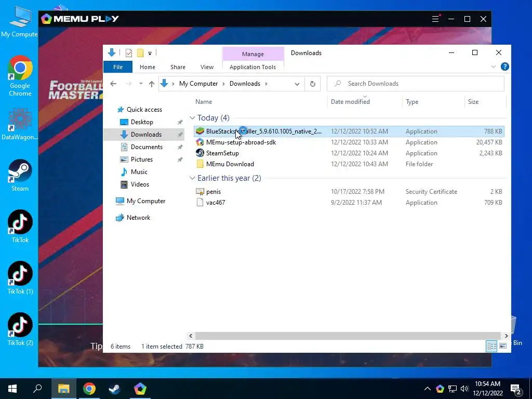The image size is (532, 399).
Task: Select the SteamSetup file
Action: (349, 153)
